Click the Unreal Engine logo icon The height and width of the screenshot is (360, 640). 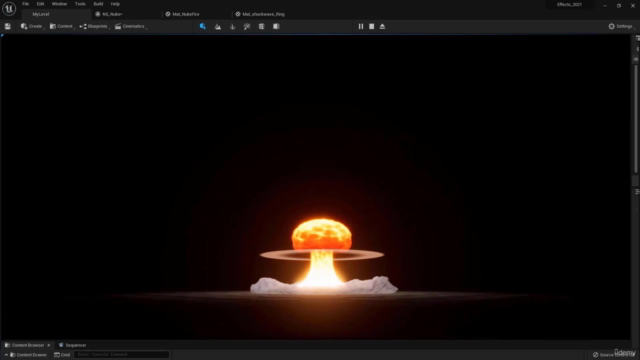(x=9, y=8)
